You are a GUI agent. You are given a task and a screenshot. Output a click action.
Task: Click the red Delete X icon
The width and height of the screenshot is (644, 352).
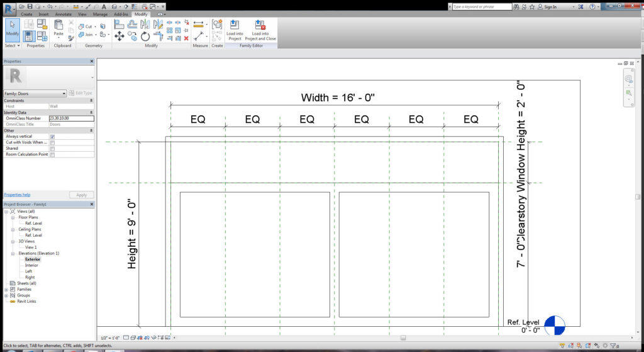point(186,38)
